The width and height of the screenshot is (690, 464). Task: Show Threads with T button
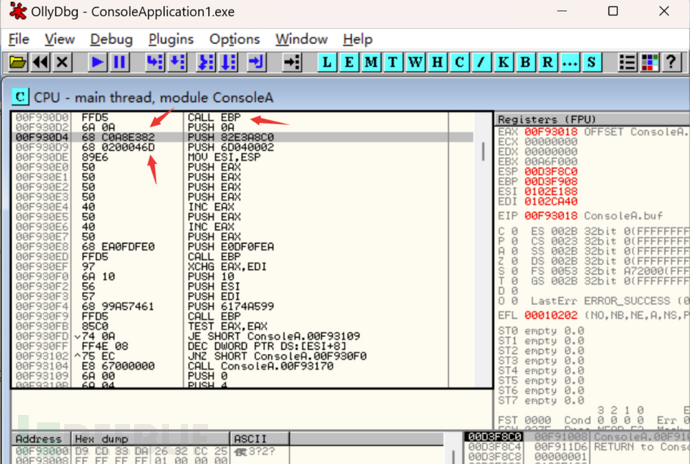(x=393, y=62)
